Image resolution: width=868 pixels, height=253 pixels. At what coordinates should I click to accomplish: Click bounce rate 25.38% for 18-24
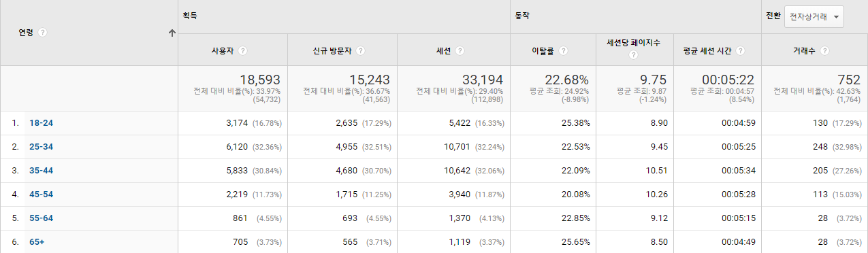[x=575, y=123]
